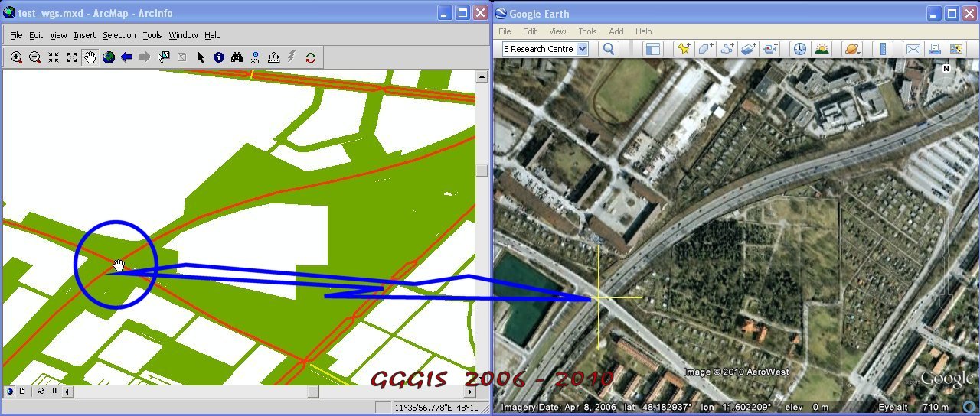980x416 pixels.
Task: Select the Measure ruler tool in ArcMap
Action: click(x=273, y=57)
